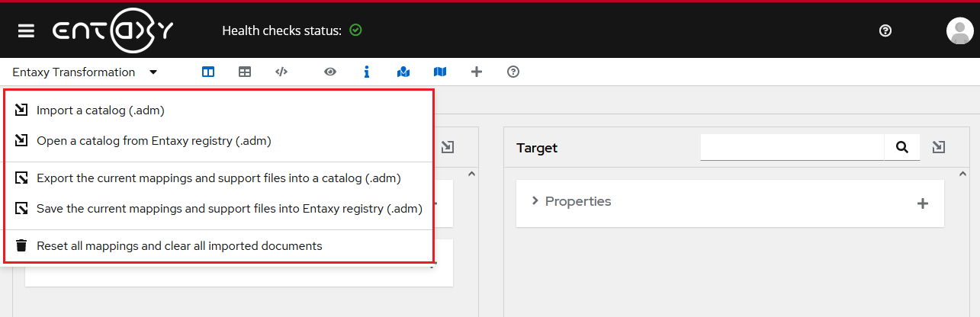This screenshot has height=317, width=980.
Task: Click the plus icon in toolbar
Action: [477, 72]
